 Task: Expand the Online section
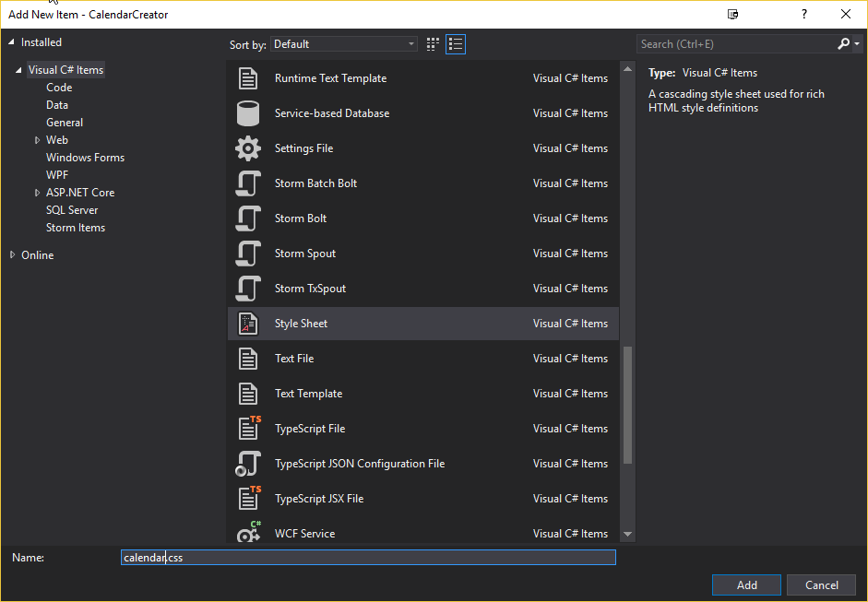tap(13, 255)
